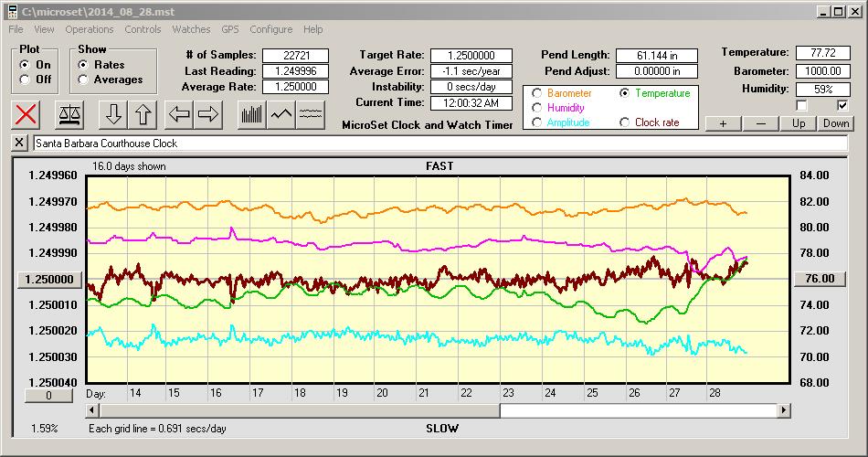This screenshot has width=868, height=457.
Task: Click the up arrow toolbar icon
Action: pos(143,114)
